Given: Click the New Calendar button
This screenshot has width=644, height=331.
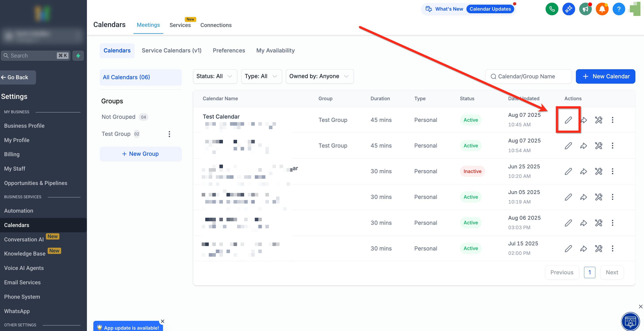Looking at the screenshot, I should tap(605, 76).
